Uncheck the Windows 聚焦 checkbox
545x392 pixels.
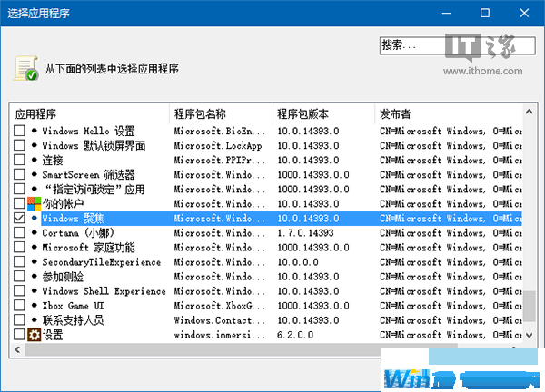[19, 219]
